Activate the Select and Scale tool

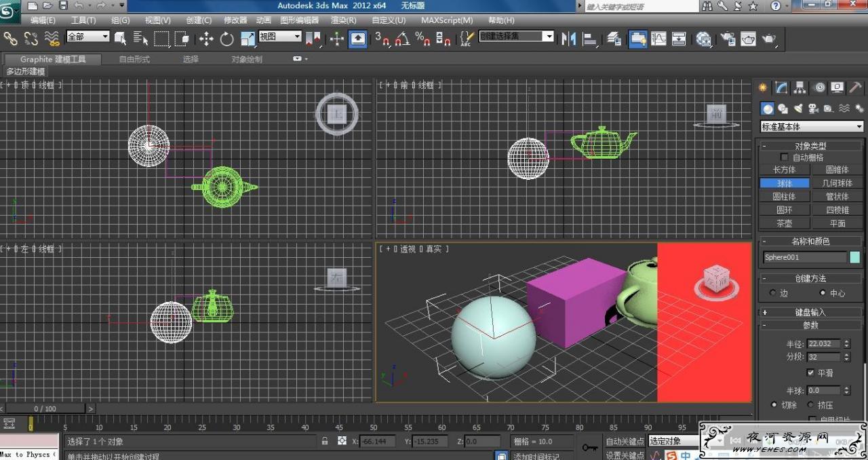[248, 39]
